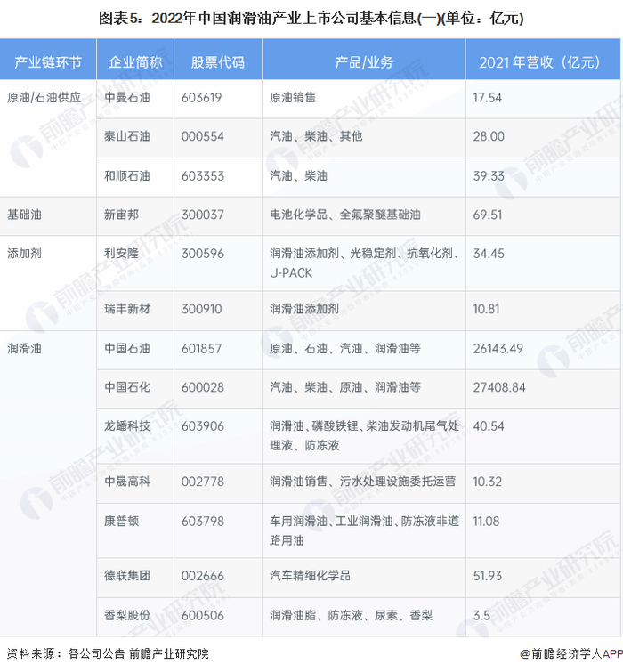Click stock code 600506
The width and height of the screenshot is (623, 672).
(203, 615)
